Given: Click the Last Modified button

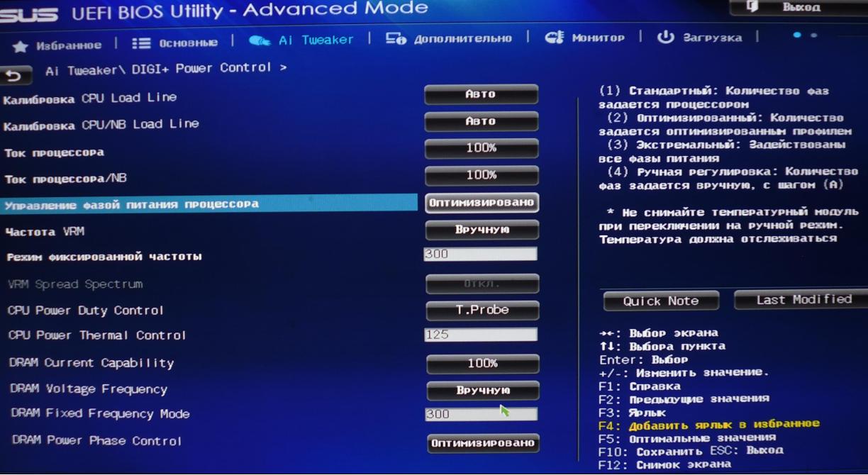Looking at the screenshot, I should click(x=801, y=300).
